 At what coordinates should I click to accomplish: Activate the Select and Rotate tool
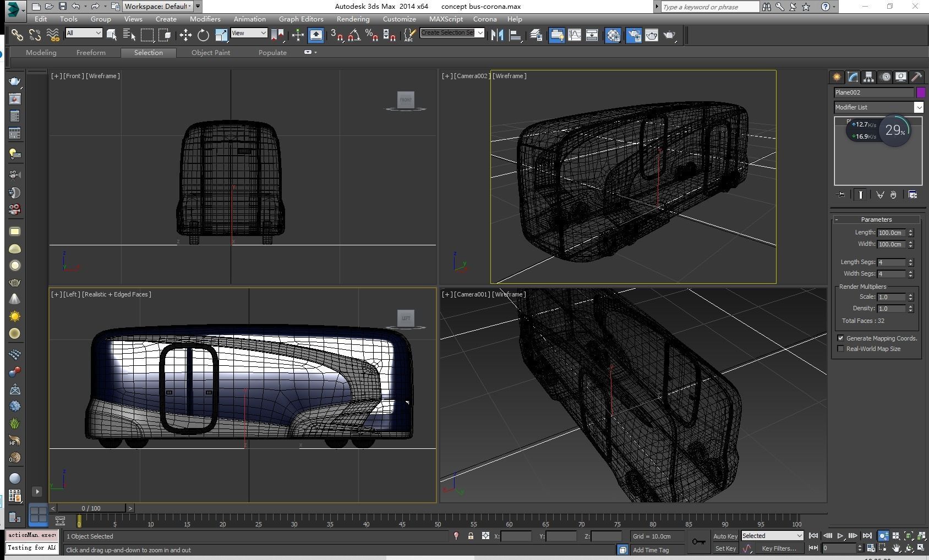pyautogui.click(x=203, y=35)
